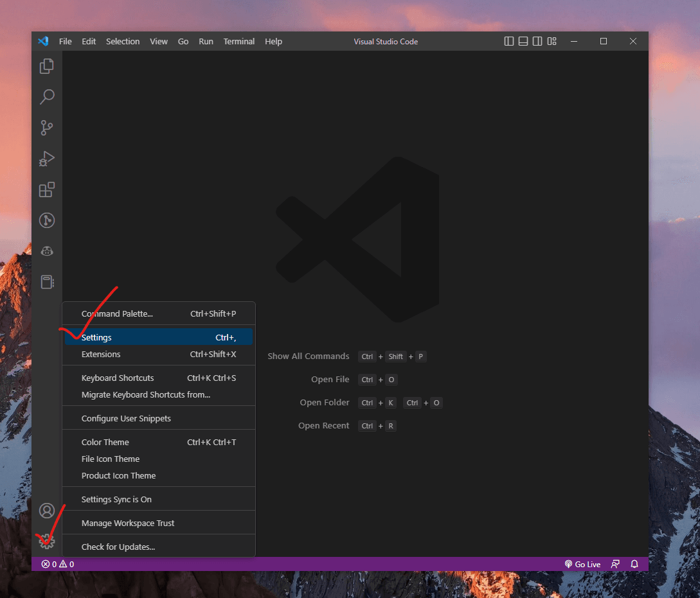
Task: Click the VS Code logo icon in the title bar
Action: click(43, 42)
